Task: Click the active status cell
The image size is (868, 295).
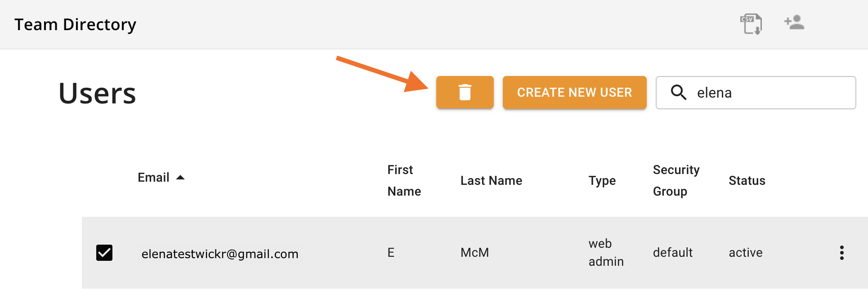Action: coord(745,253)
